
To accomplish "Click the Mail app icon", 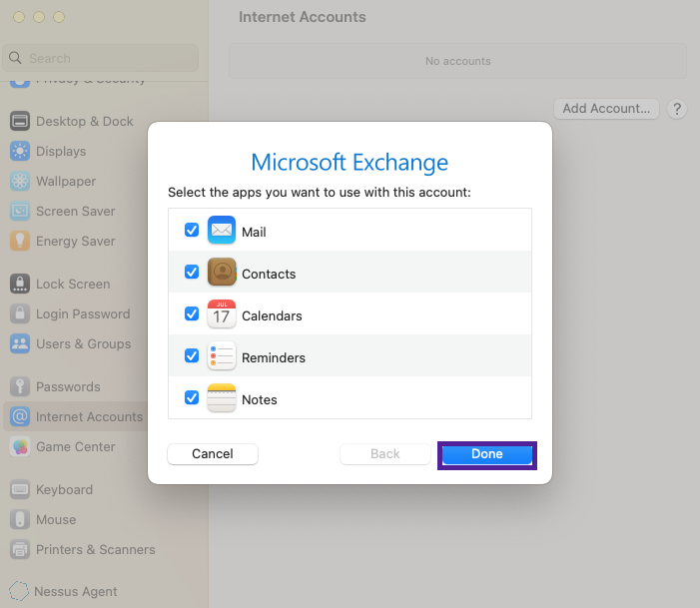I will pos(222,230).
